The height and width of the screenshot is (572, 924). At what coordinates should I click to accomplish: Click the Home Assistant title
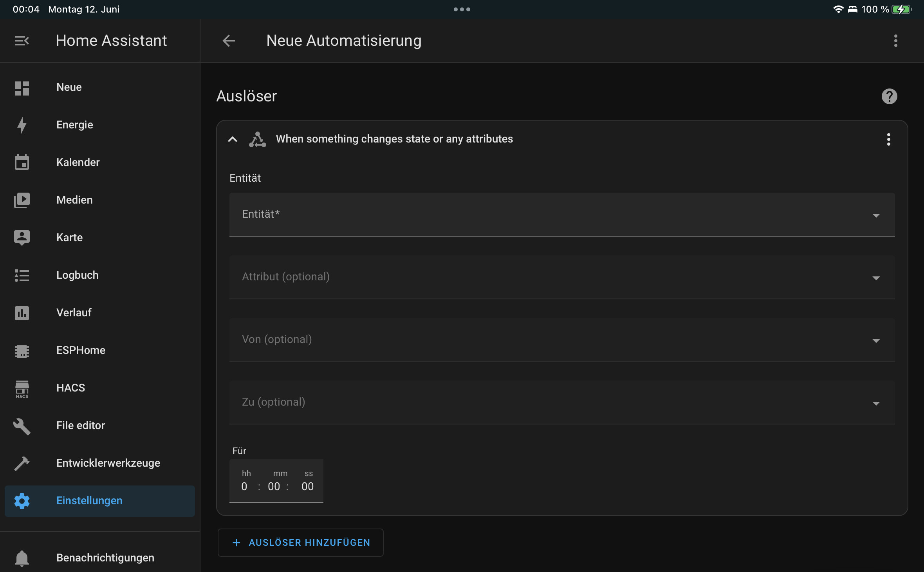pyautogui.click(x=111, y=41)
